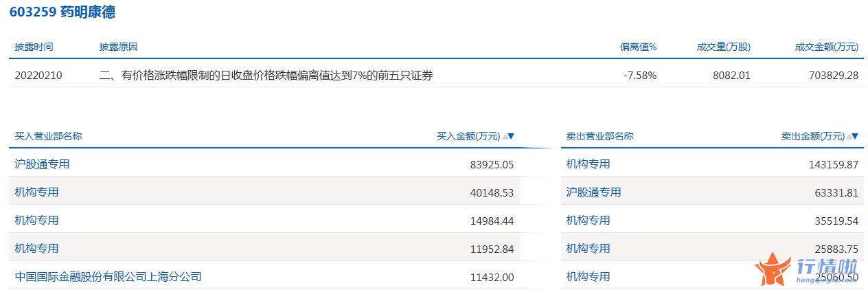
Task: Select buy amount 40148.53
Action: (491, 193)
